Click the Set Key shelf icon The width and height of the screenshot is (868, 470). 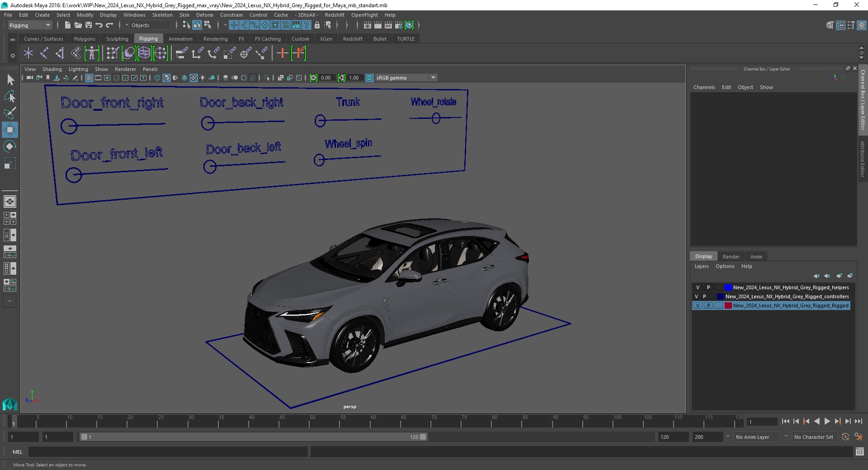click(282, 53)
